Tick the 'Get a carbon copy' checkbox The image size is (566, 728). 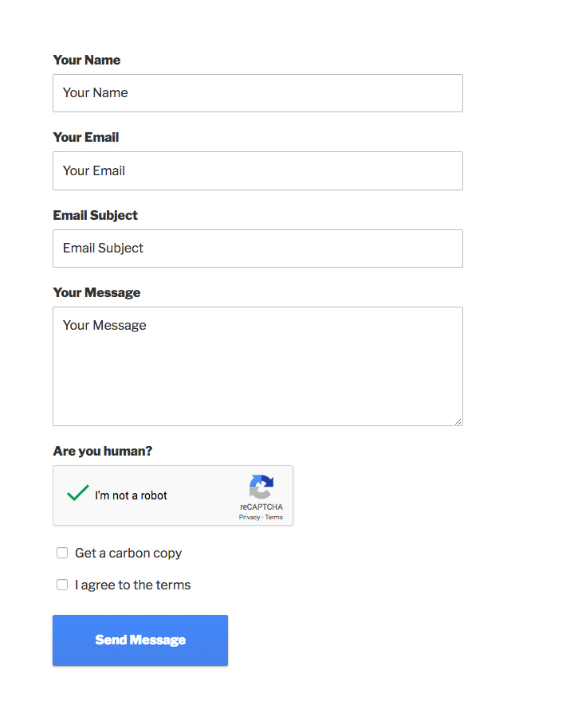[x=62, y=553]
